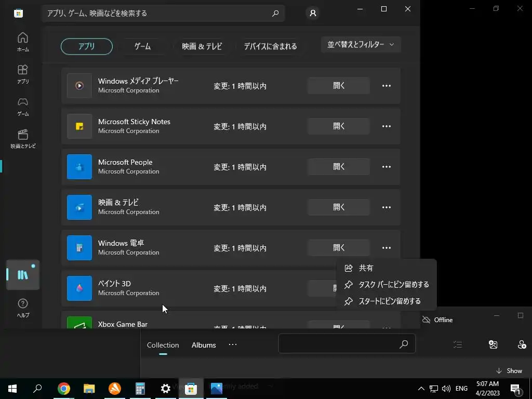Image resolution: width=532 pixels, height=399 pixels.
Task: Click the Microsoft Sticky Notes app icon
Action: 79,126
